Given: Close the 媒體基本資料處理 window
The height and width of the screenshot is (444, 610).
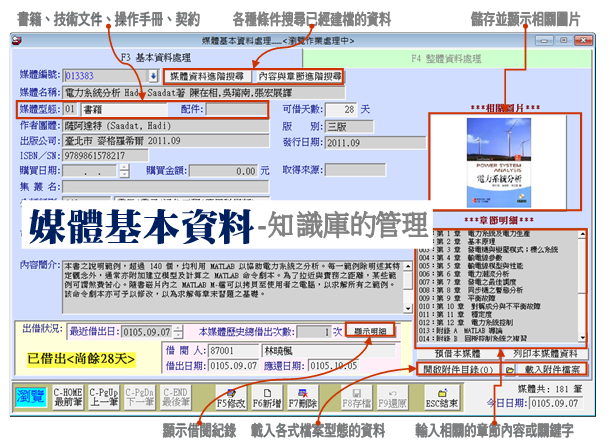Looking at the screenshot, I should pos(584,40).
